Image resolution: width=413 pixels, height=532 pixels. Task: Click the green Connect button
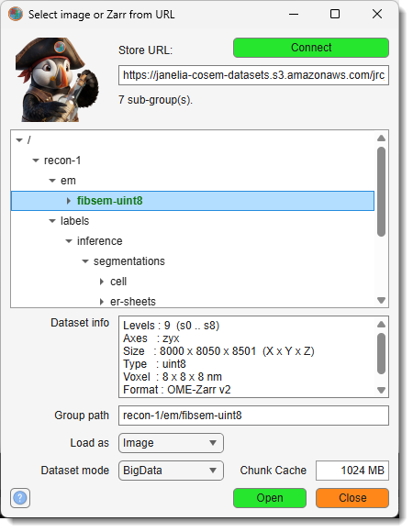311,48
